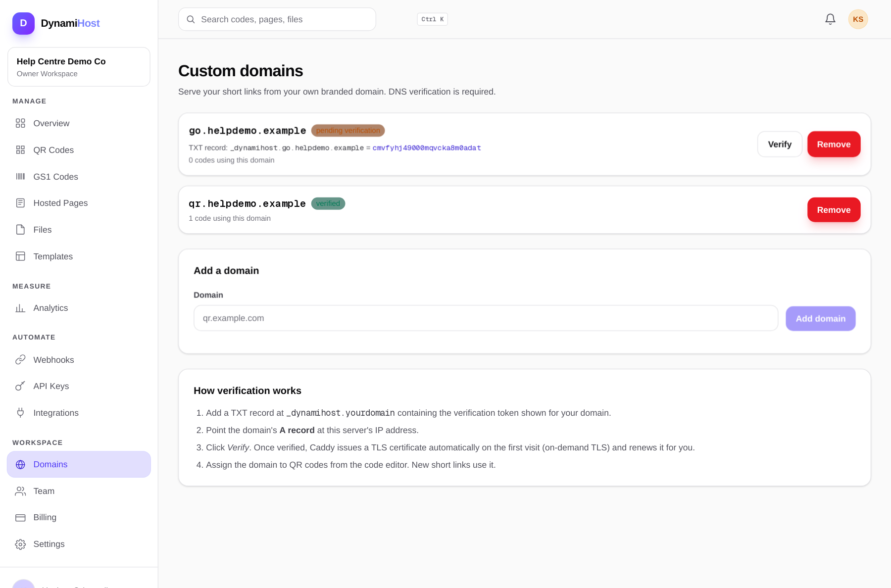Click the '1 code using this domain' text
Screen dimensions: 891x588
tap(230, 218)
